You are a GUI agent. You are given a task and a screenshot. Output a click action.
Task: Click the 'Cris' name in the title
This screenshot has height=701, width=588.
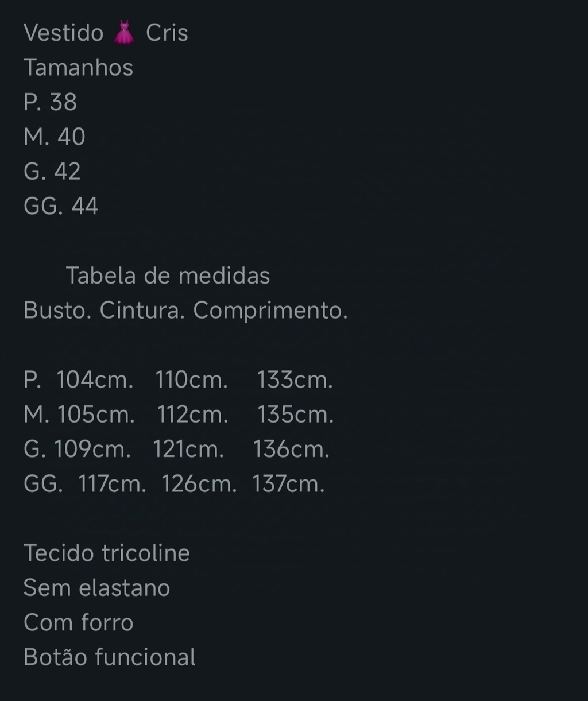click(x=167, y=33)
